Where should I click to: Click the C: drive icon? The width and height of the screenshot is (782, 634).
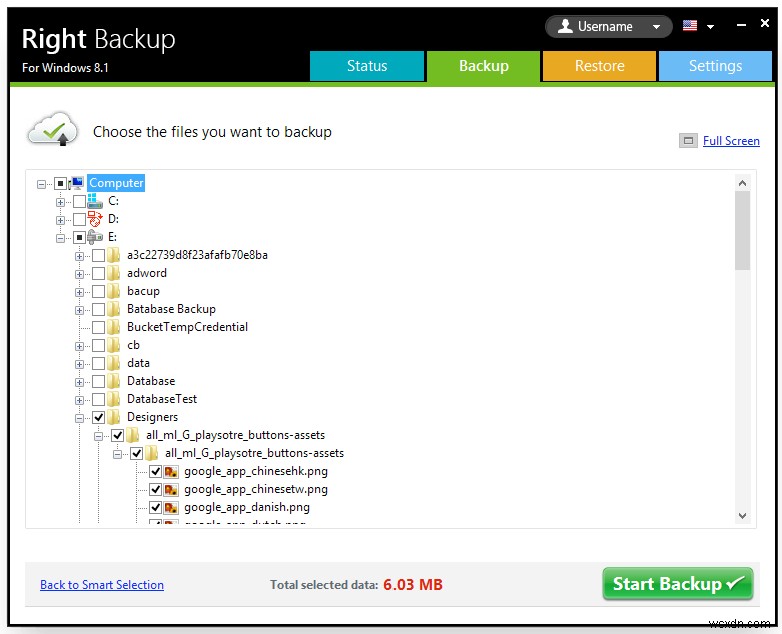95,201
